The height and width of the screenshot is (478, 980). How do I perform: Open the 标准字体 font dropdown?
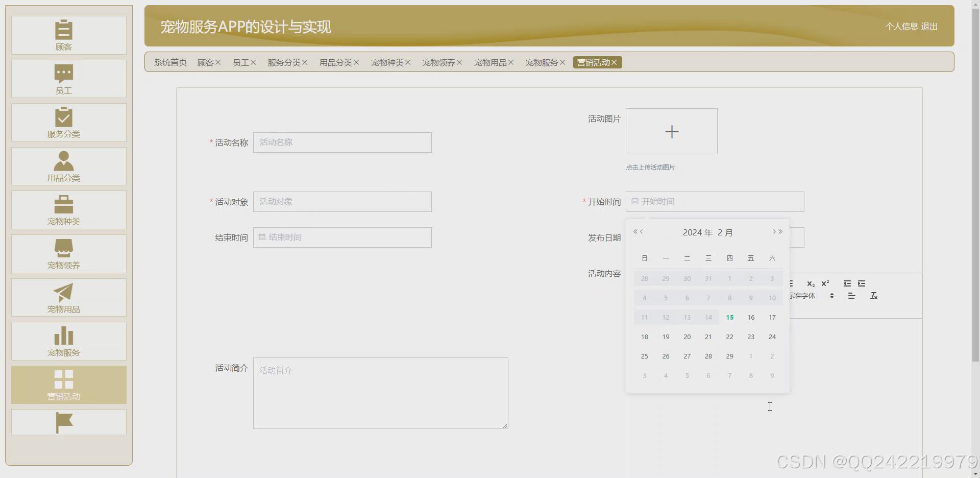tap(812, 296)
